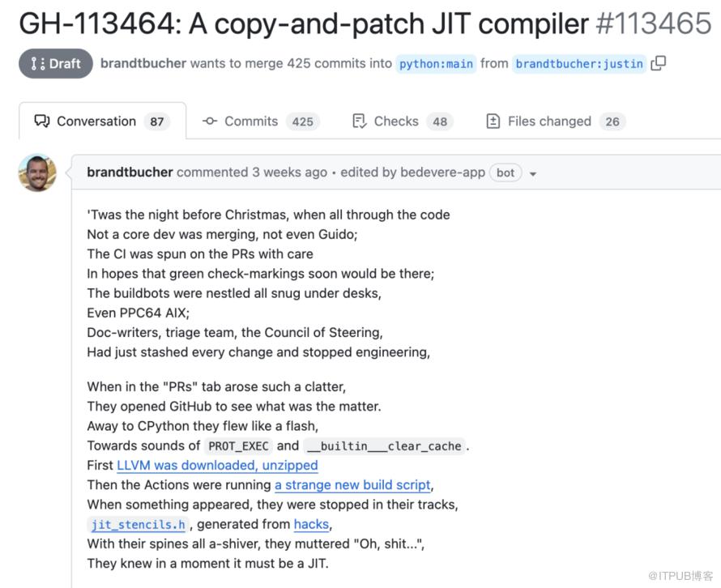Expand the comment edit history dropdown arrow

coord(533,174)
